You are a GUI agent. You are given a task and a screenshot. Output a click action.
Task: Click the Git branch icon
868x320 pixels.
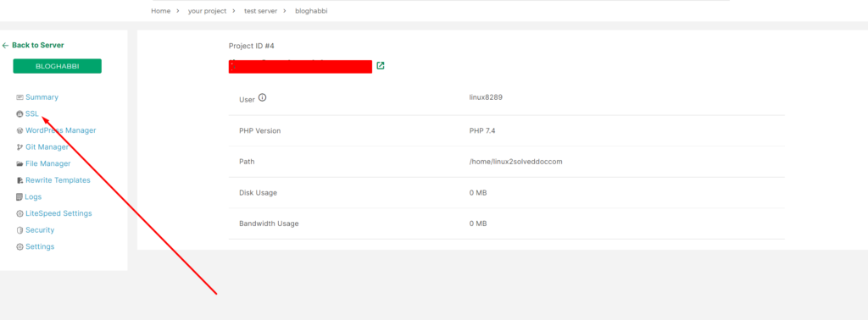coord(20,147)
